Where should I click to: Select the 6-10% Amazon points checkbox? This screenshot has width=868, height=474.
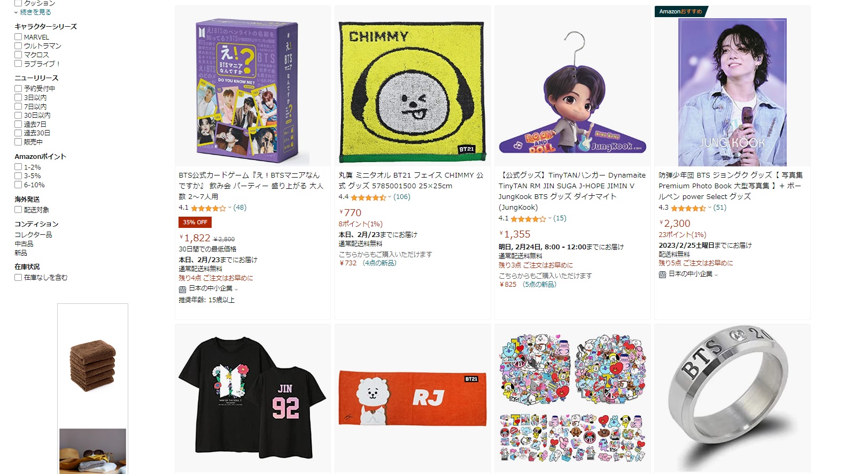point(18,185)
